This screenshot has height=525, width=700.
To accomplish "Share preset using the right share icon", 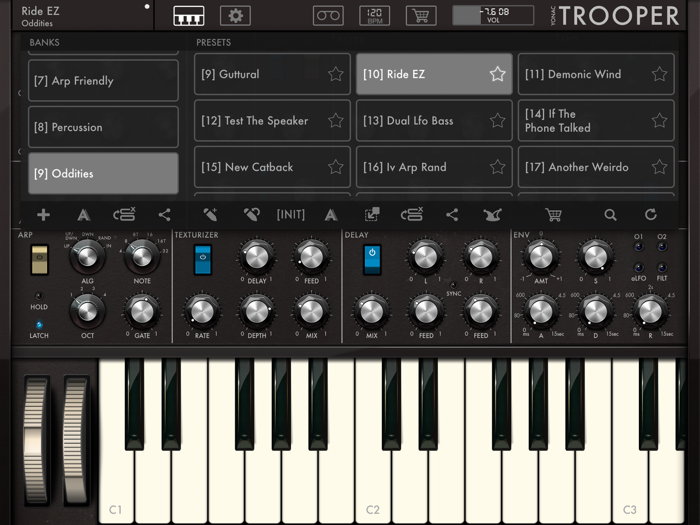I will 452,215.
